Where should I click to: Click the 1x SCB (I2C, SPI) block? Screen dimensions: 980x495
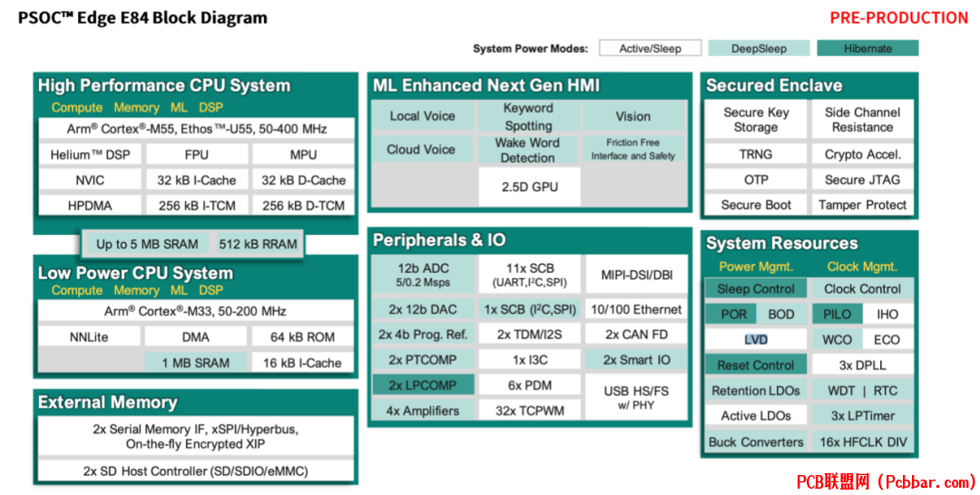[530, 309]
